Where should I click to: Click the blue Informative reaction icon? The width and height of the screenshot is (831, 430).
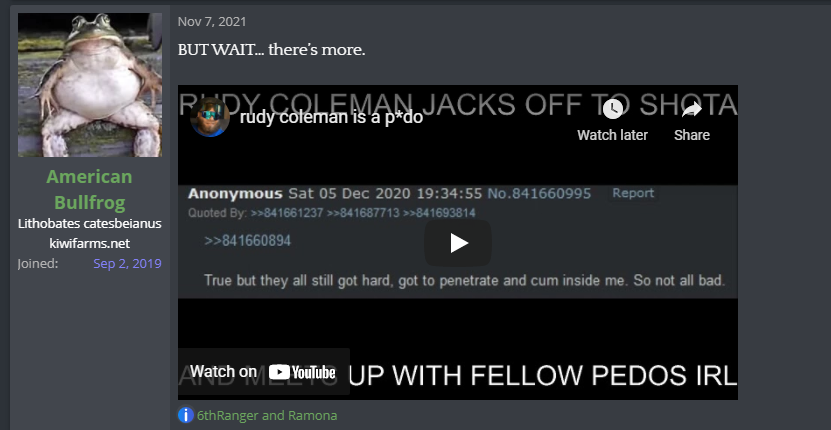pyautogui.click(x=185, y=415)
